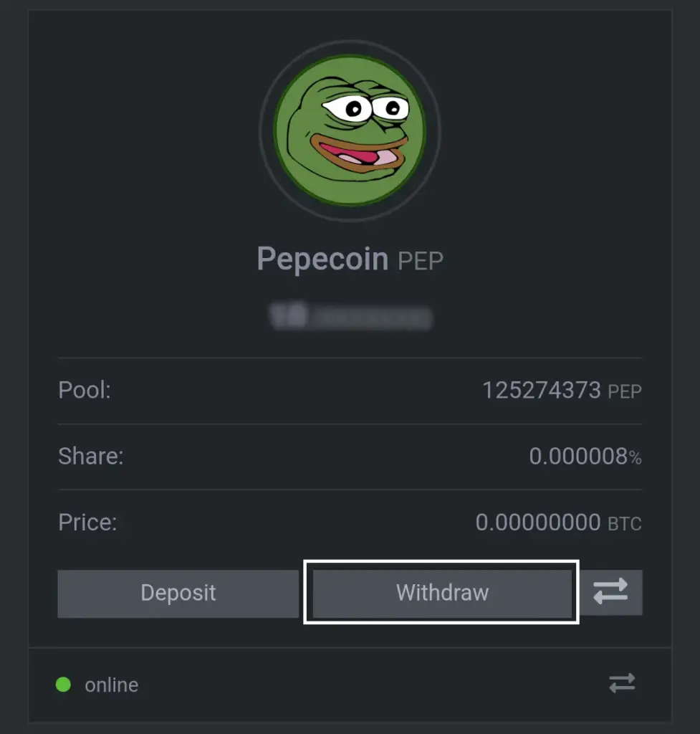Click the PEP ticker next to Pepecoin
Viewport: 700px width, 734px height.
[420, 261]
